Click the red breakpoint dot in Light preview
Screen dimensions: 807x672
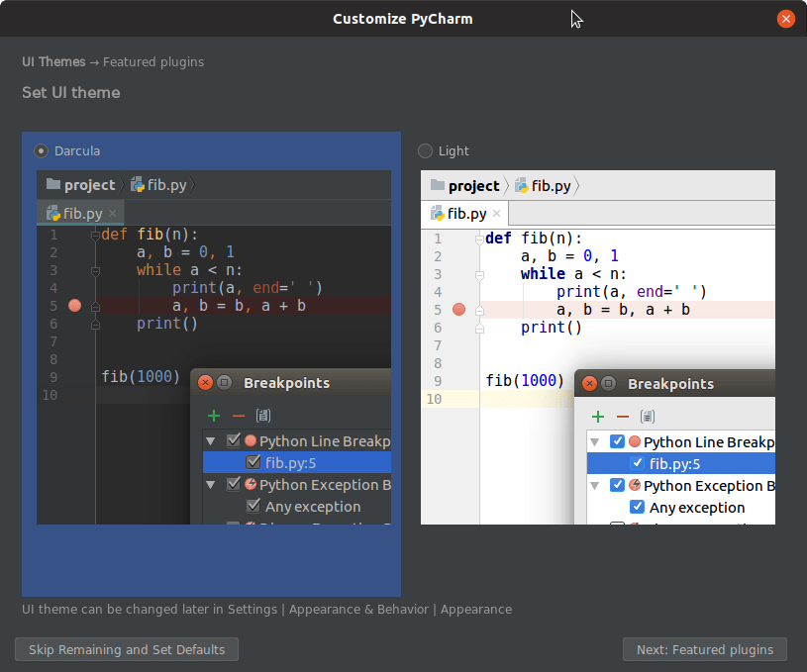point(458,309)
